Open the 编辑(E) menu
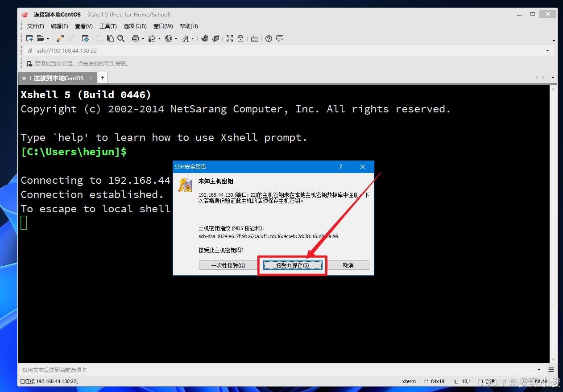The image size is (563, 392). pyautogui.click(x=59, y=26)
